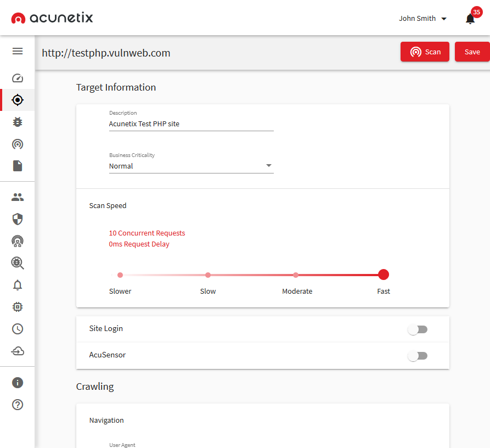
Task: Open the network scanner icon in sidebar
Action: point(18,241)
